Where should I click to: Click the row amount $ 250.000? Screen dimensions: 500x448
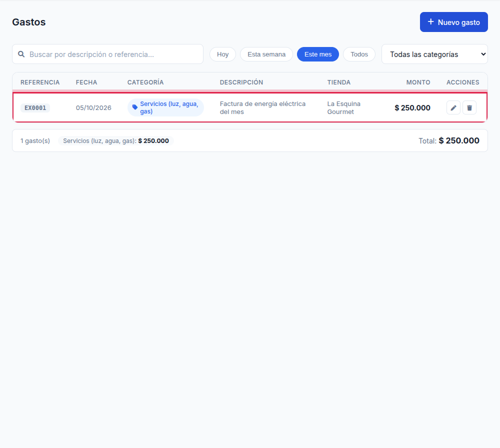412,108
